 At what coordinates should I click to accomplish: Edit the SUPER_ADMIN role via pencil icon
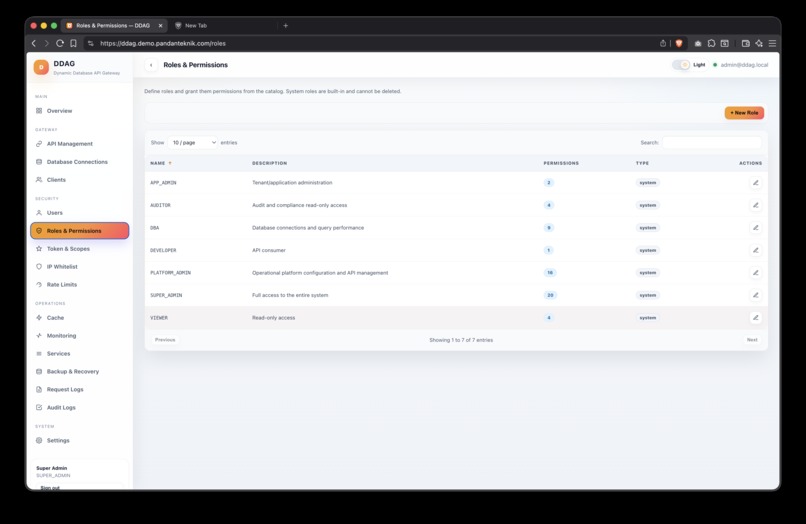[x=755, y=295]
